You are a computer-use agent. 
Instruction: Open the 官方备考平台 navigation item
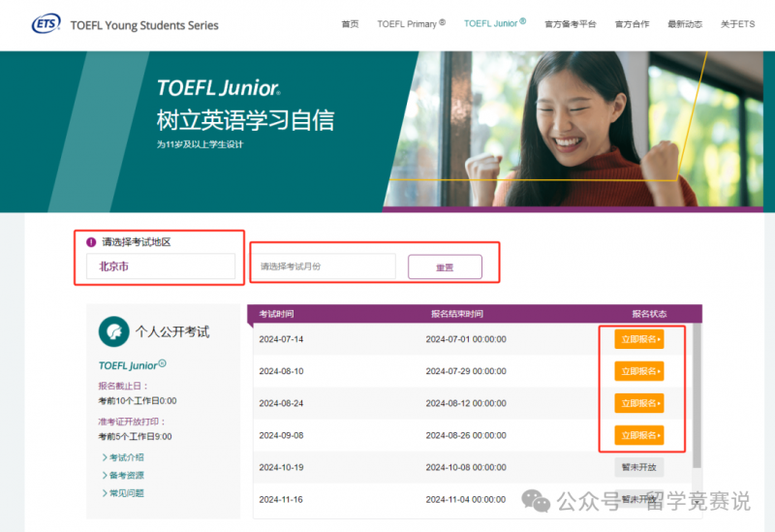[x=571, y=23]
